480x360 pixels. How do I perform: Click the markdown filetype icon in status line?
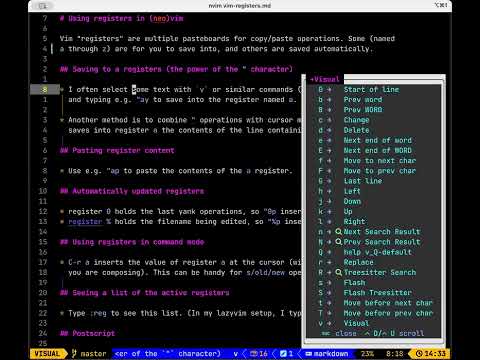coord(309,354)
